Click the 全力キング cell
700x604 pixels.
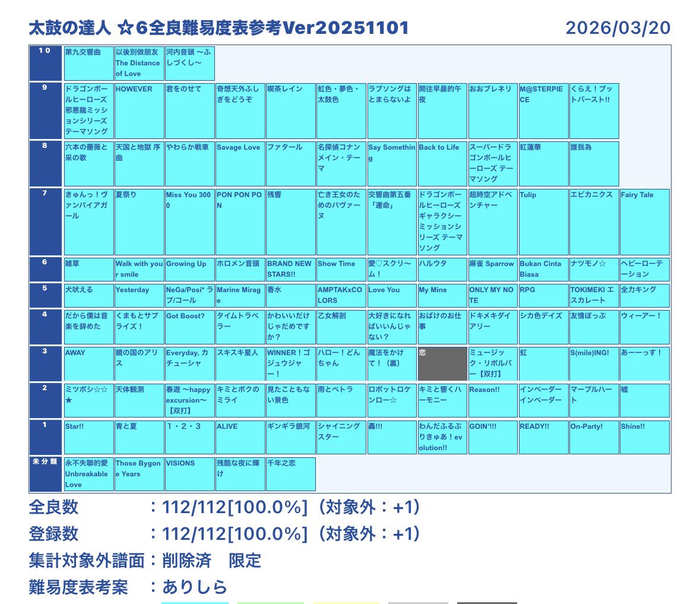645,295
